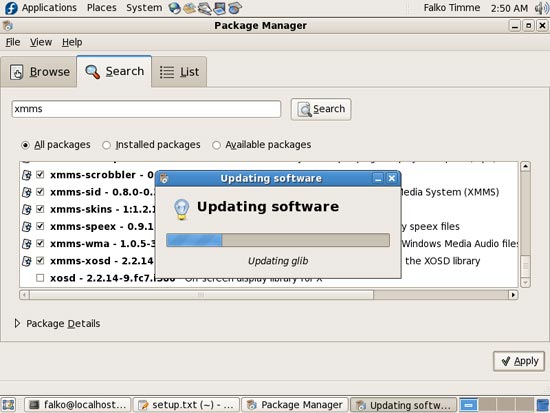Launch the web browser globe icon
The width and height of the screenshot is (550, 413).
[x=174, y=8]
